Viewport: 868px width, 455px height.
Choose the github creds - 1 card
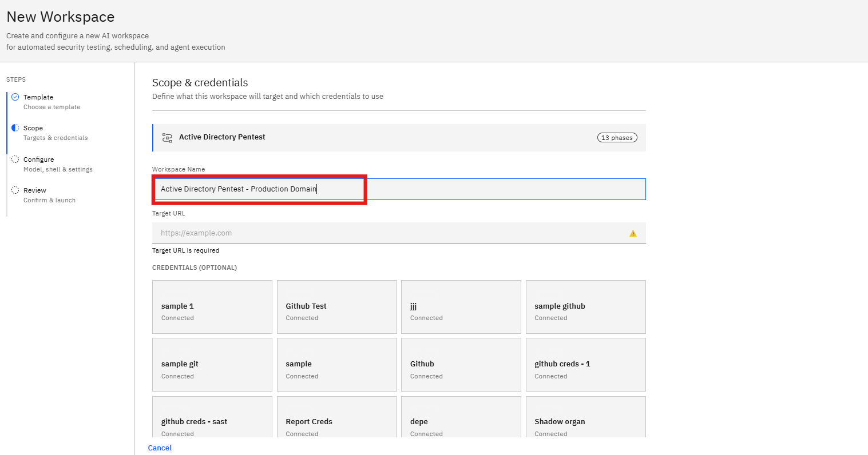(585, 365)
